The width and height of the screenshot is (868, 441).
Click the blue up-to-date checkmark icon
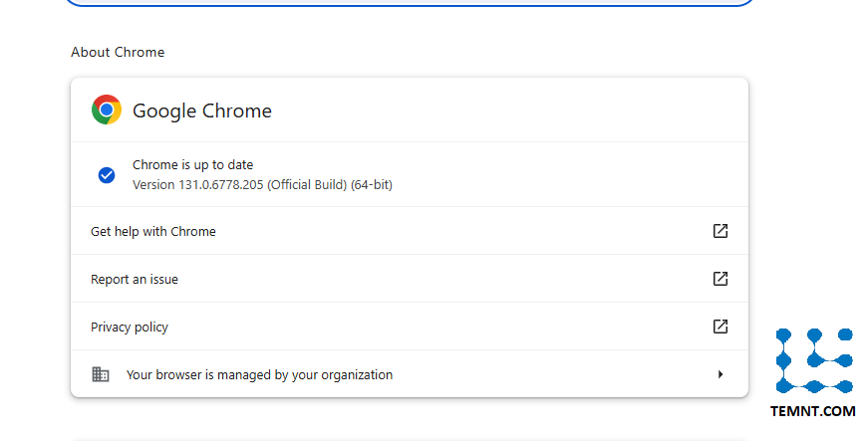[107, 175]
